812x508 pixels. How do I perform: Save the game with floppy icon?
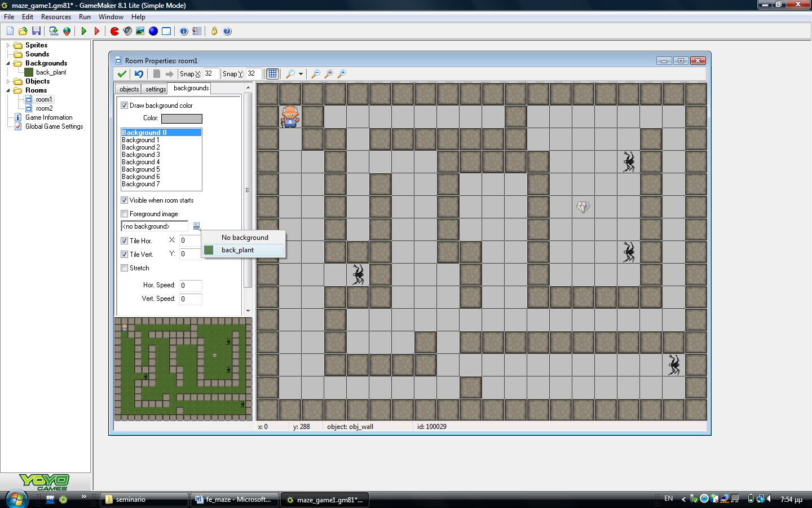click(x=36, y=31)
